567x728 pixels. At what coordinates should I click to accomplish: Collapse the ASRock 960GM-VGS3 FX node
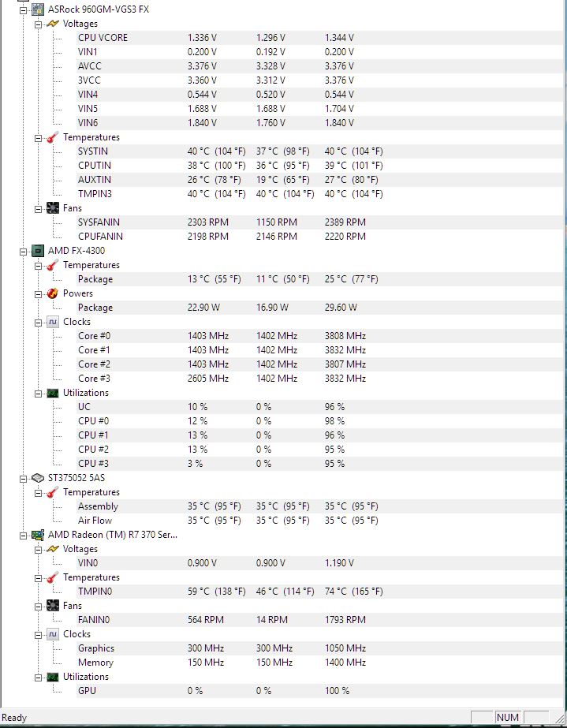pyautogui.click(x=23, y=9)
